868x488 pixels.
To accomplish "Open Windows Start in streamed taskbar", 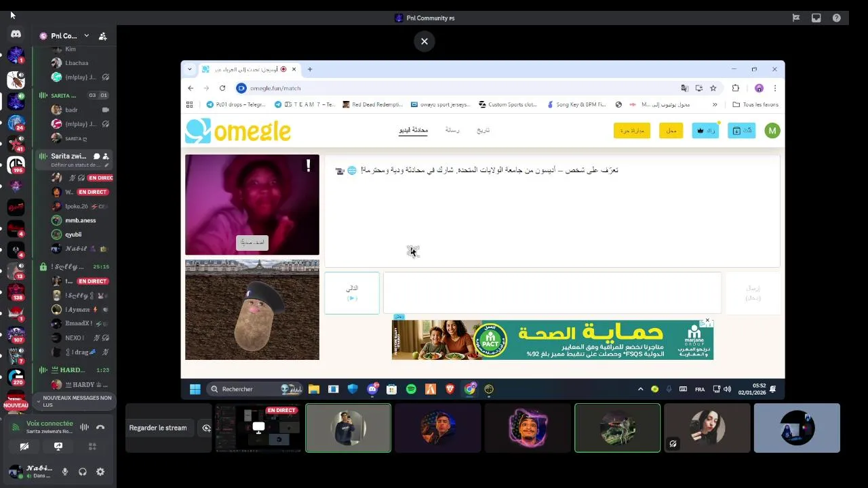I will coord(195,389).
